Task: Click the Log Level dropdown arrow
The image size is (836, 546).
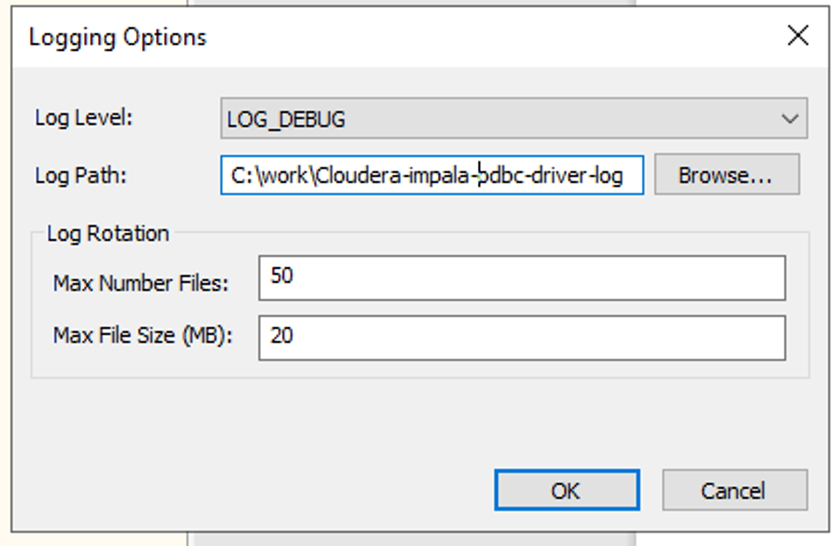Action: pos(790,119)
